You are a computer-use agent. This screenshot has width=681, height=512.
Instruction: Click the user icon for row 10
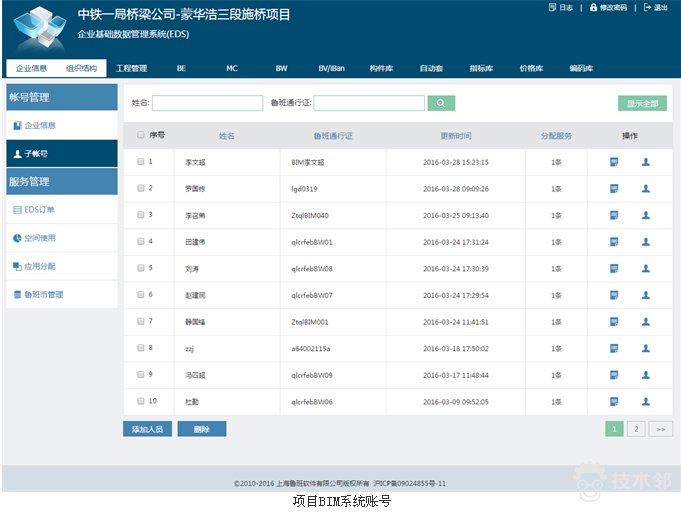point(646,401)
